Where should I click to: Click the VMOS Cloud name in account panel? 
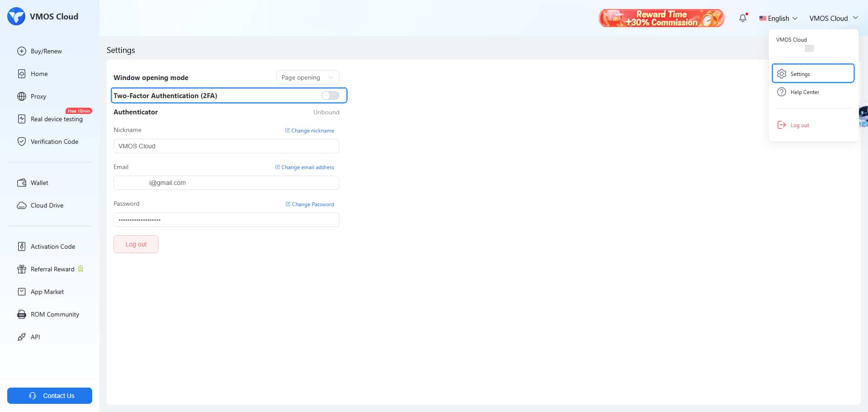792,39
